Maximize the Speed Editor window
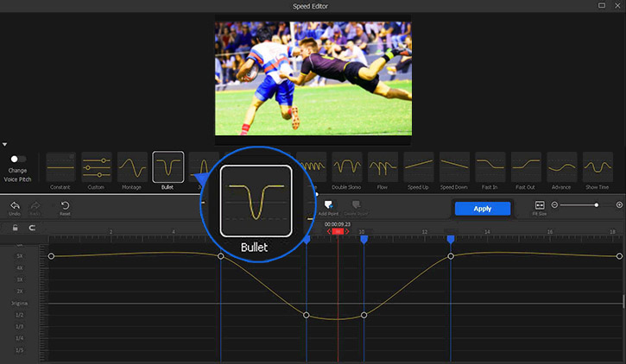Screen dimensions: 626x364 click(602, 5)
